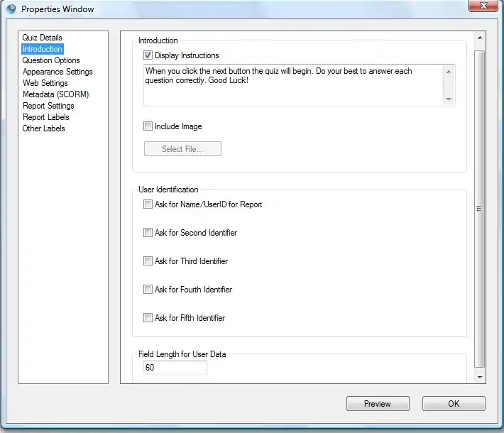Click the OK button
The width and height of the screenshot is (504, 433).
click(454, 404)
